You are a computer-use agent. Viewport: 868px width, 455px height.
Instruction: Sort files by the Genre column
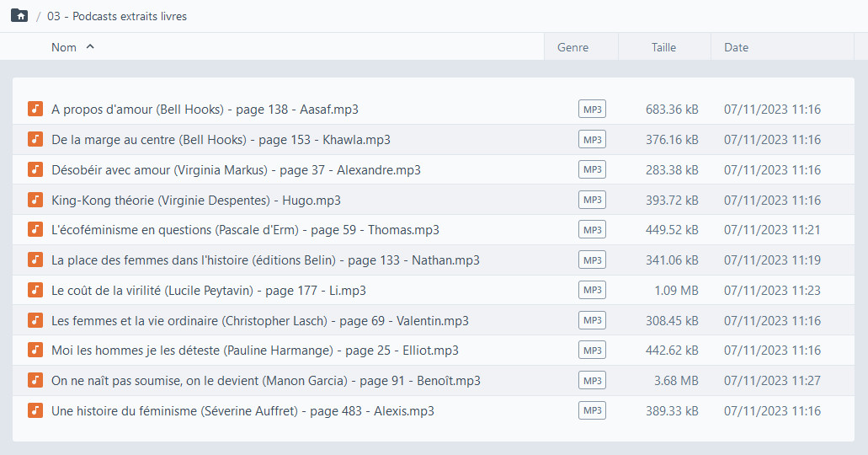point(572,48)
